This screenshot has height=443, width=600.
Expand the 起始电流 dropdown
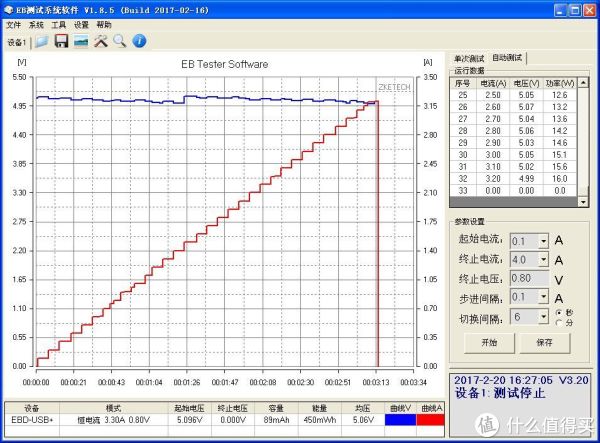point(543,241)
